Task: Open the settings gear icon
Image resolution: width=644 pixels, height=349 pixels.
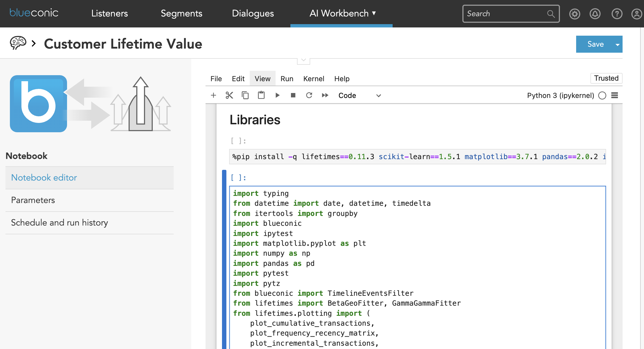Action: [x=574, y=14]
